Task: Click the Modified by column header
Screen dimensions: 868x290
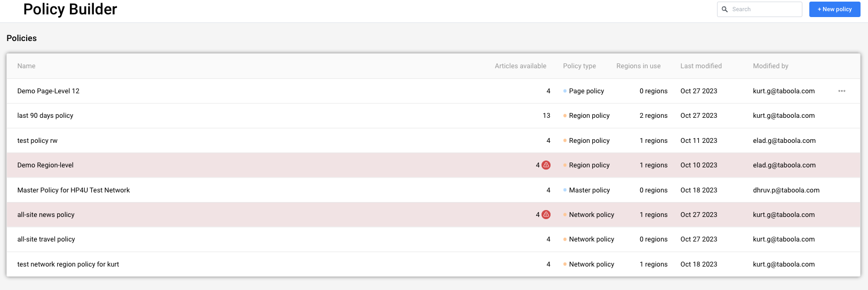Action: click(x=770, y=66)
